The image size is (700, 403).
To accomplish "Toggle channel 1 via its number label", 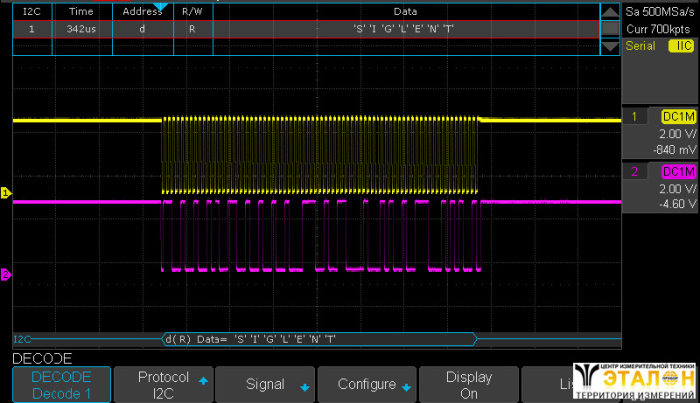I will pos(635,118).
